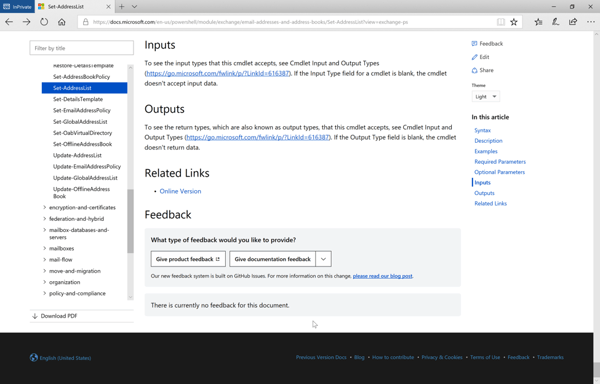
Task: Click Feedback in the right panel
Action: 487,44
